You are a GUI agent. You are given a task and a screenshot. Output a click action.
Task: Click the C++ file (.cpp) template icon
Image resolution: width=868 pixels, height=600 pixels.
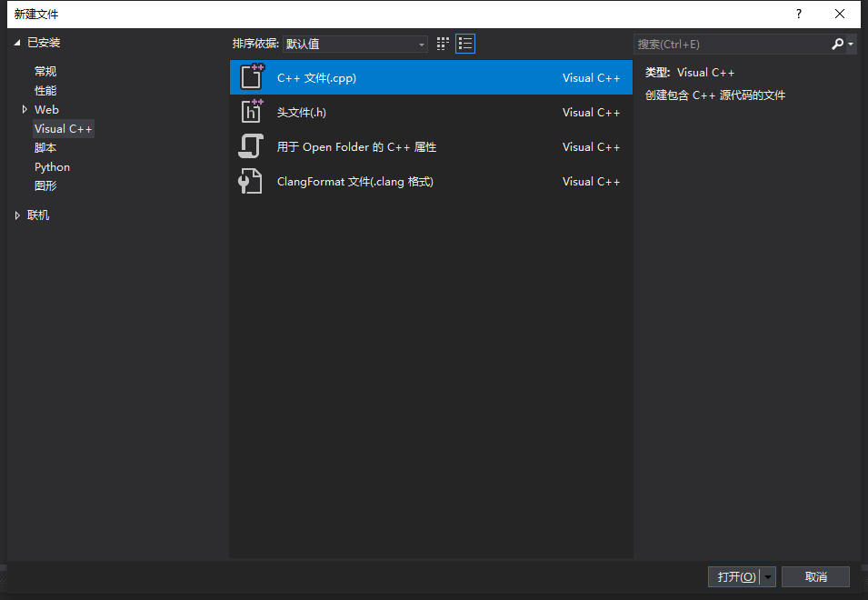point(252,77)
